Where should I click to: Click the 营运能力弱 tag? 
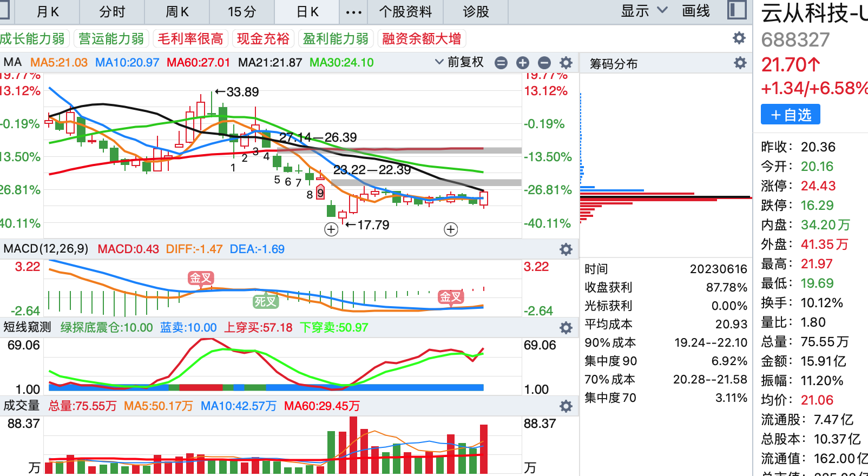point(111,39)
